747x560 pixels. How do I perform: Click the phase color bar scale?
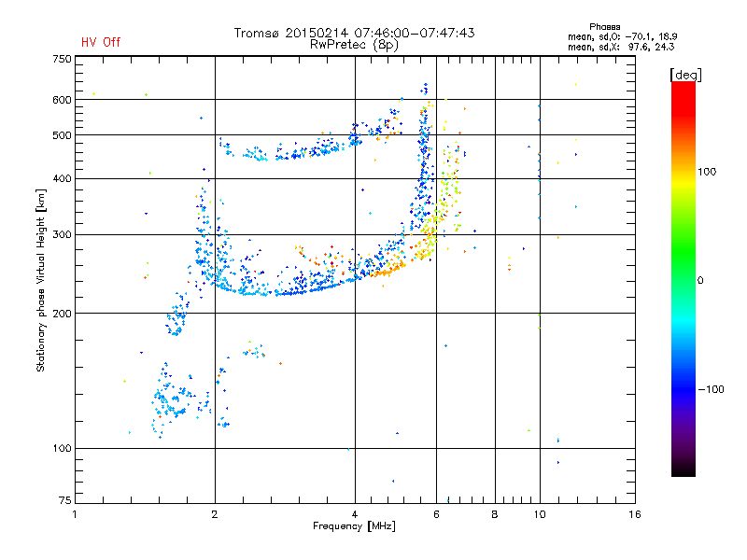(x=684, y=279)
